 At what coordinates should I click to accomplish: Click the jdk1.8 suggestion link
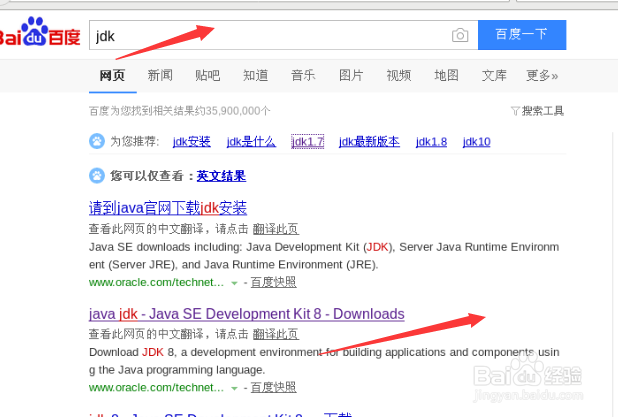(431, 141)
